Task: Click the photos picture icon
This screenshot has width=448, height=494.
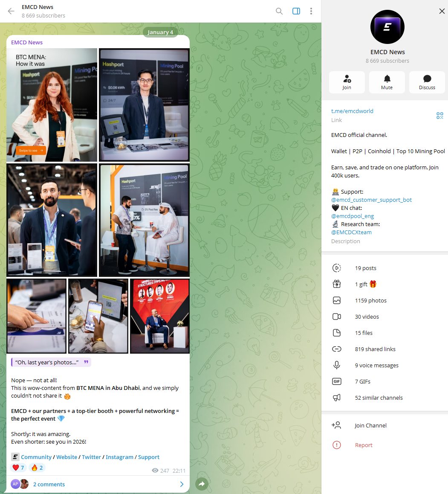Action: point(337,301)
